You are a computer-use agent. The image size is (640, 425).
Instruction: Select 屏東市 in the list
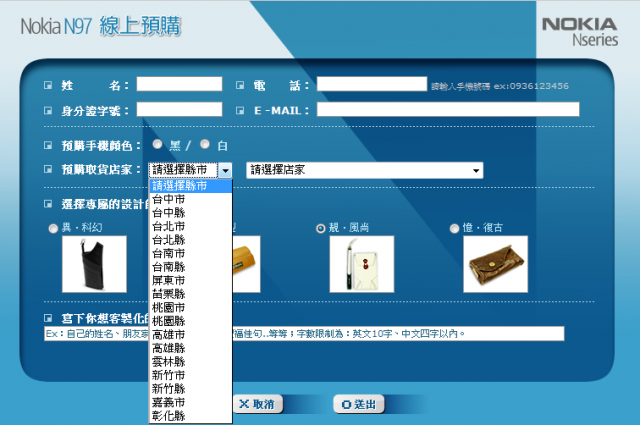click(191, 280)
